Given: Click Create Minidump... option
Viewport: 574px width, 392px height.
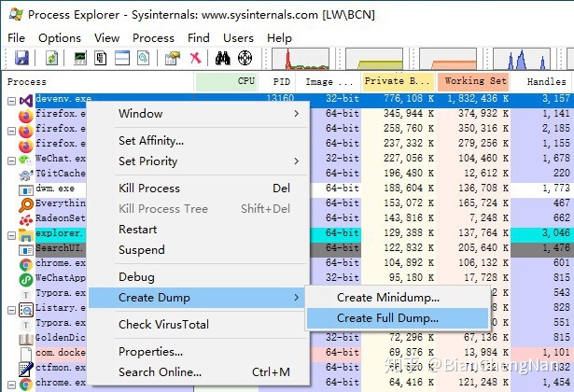Looking at the screenshot, I should (398, 298).
